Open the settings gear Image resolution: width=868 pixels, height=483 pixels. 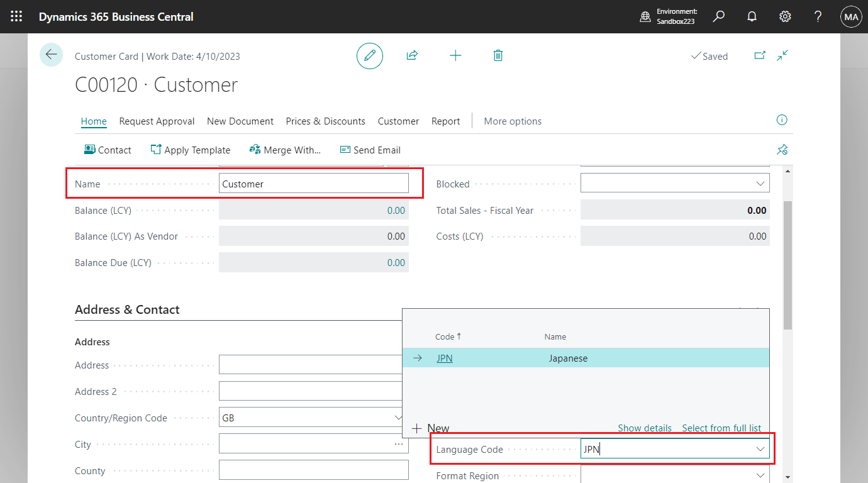785,16
